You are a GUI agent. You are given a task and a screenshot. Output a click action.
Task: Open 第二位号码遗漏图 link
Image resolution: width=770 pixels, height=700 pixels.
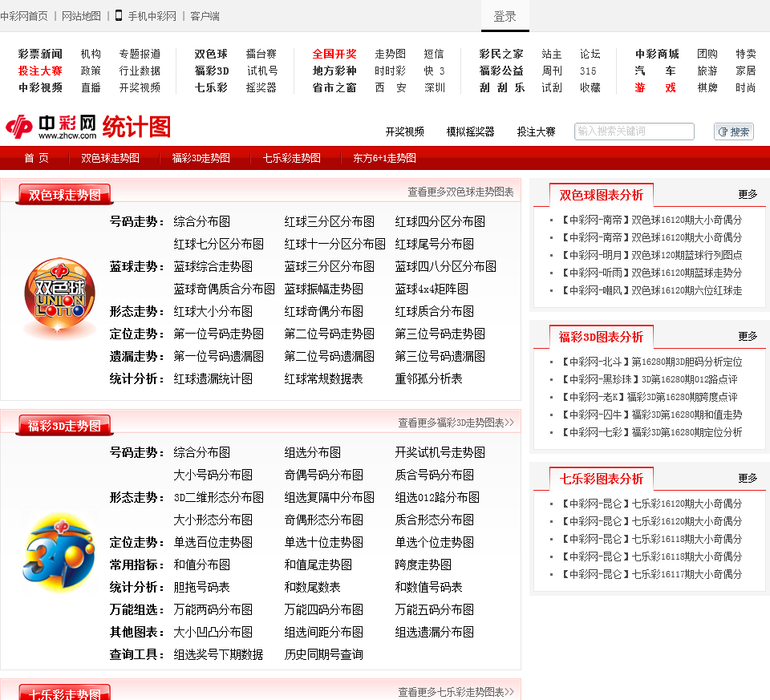click(329, 356)
